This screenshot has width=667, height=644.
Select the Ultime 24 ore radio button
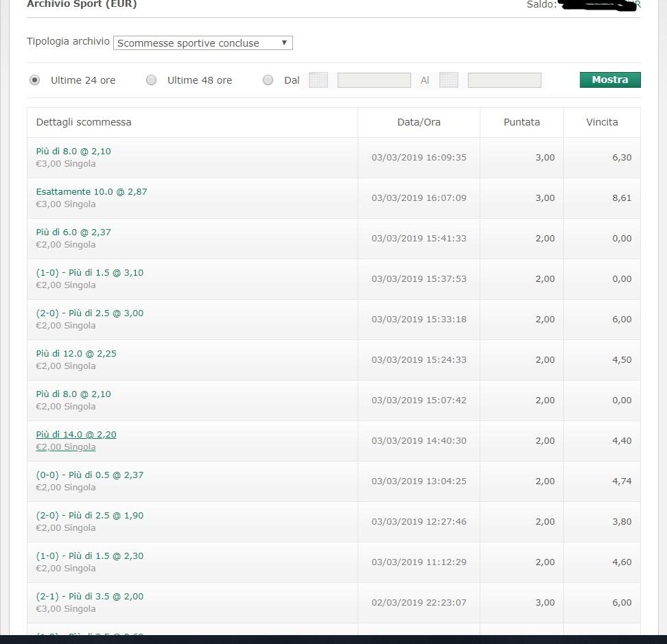pos(35,80)
